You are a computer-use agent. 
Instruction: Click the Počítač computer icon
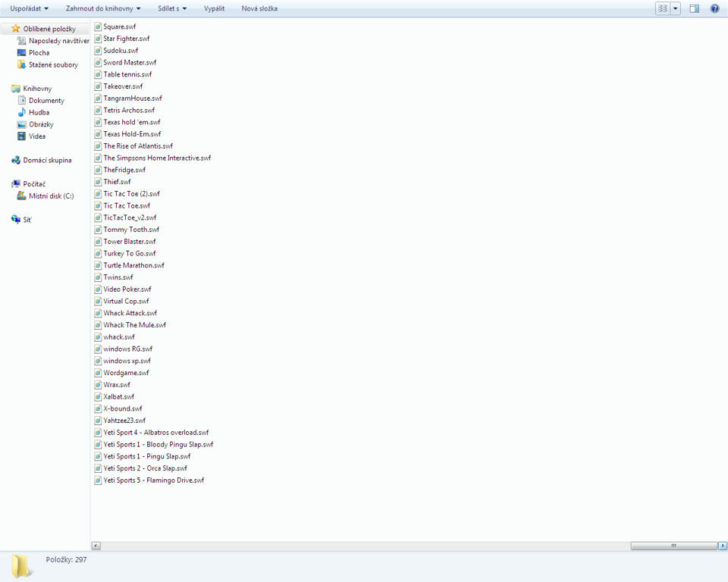(x=16, y=184)
